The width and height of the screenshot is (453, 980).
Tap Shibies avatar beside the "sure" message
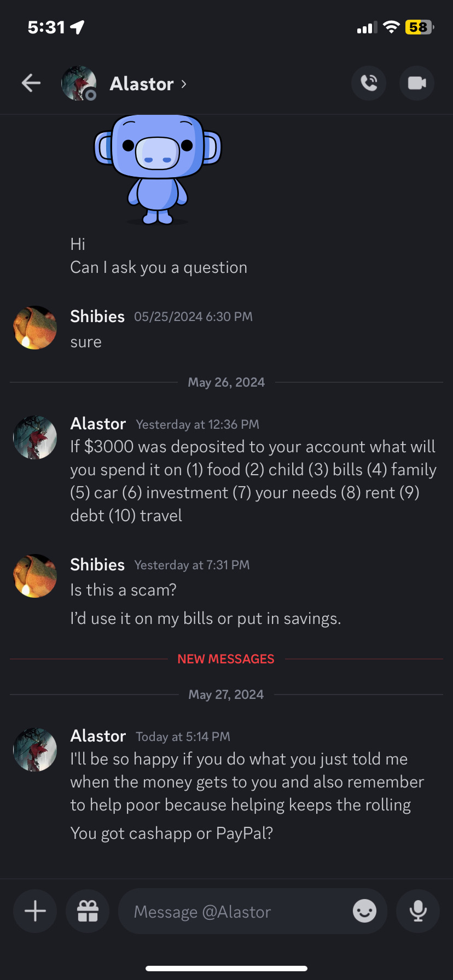(35, 328)
